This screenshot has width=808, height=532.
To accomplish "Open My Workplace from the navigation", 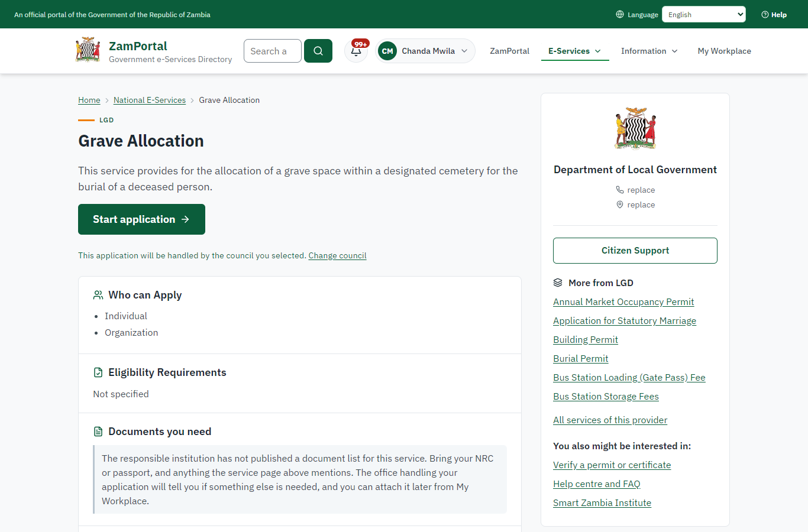I will (724, 51).
